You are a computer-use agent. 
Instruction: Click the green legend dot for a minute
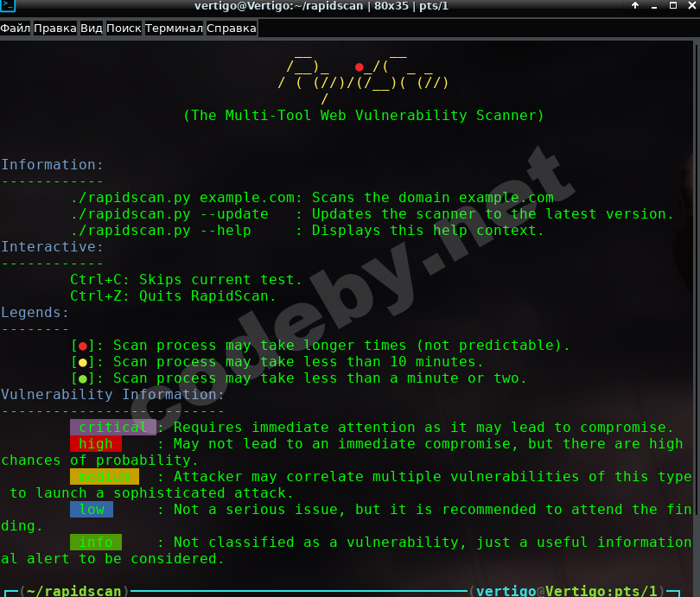pos(83,378)
